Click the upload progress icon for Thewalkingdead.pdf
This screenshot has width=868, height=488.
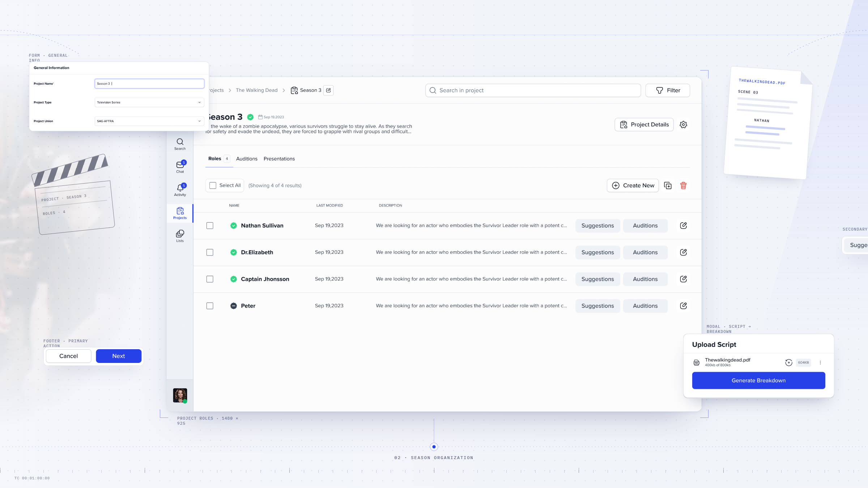tap(789, 363)
